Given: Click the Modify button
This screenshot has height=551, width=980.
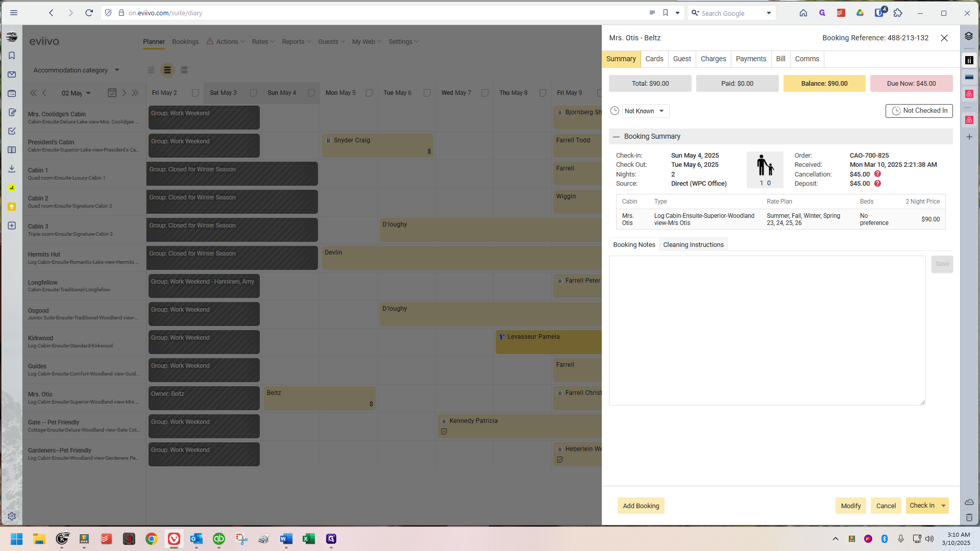Looking at the screenshot, I should 850,506.
